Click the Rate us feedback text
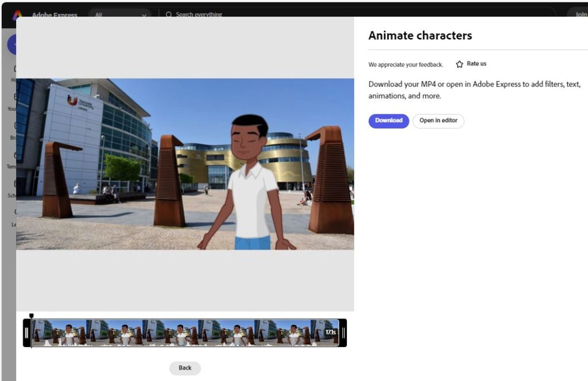Image resolution: width=588 pixels, height=381 pixels. 477,64
